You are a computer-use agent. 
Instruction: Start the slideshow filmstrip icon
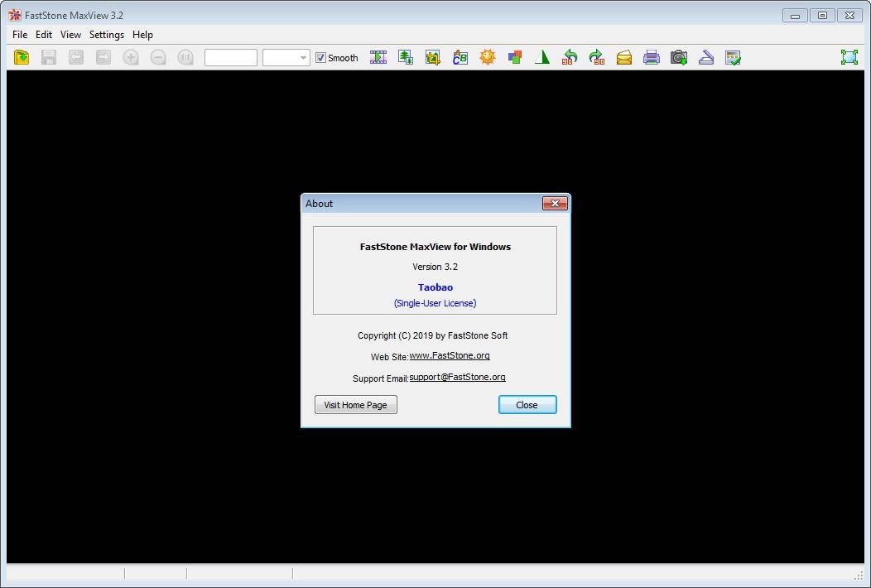click(x=378, y=57)
